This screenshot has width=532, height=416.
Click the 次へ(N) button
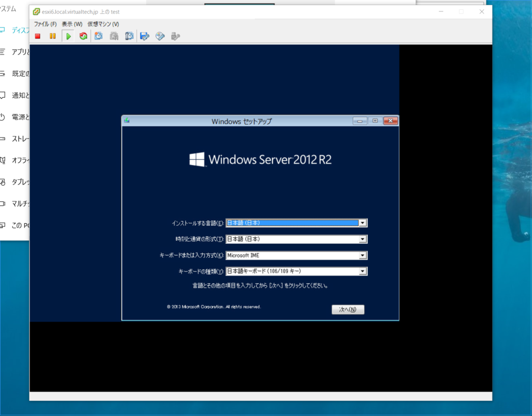click(348, 309)
